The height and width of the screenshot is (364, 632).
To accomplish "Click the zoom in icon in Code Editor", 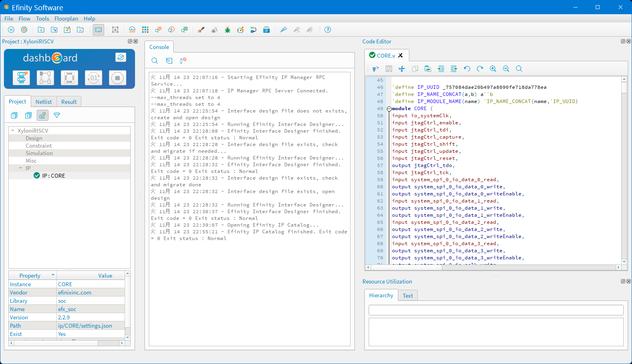I will pos(493,69).
